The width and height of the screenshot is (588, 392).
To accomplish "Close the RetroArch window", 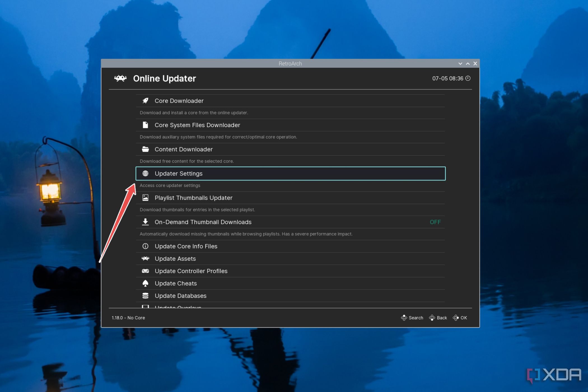I will 475,64.
